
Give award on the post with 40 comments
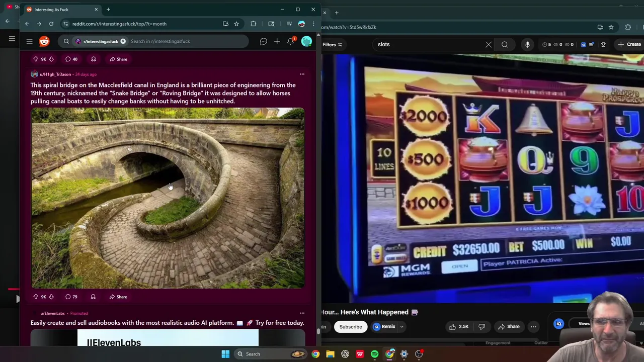[x=93, y=59]
